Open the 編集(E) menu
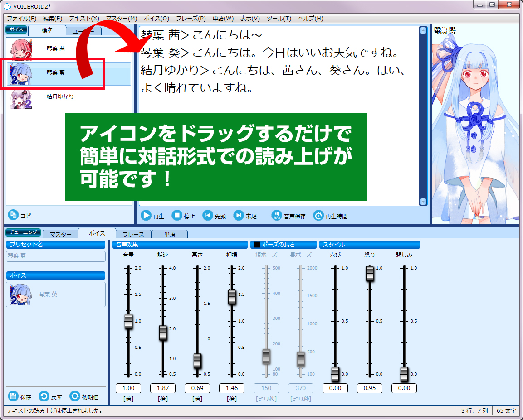523x420 pixels. coord(52,19)
